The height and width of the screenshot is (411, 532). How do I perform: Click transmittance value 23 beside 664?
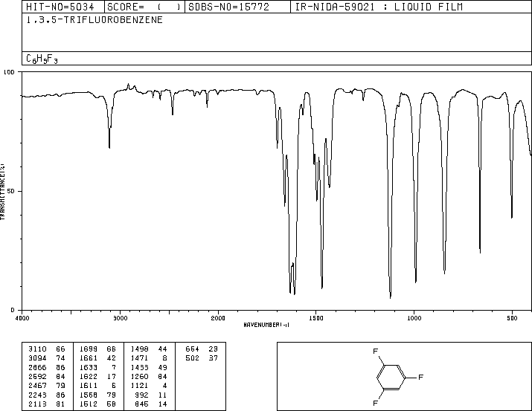click(214, 349)
